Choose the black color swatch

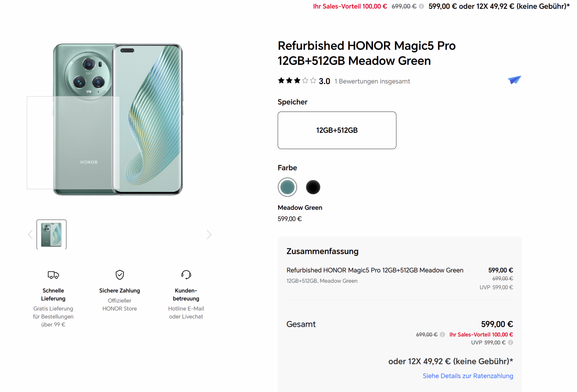tap(313, 187)
